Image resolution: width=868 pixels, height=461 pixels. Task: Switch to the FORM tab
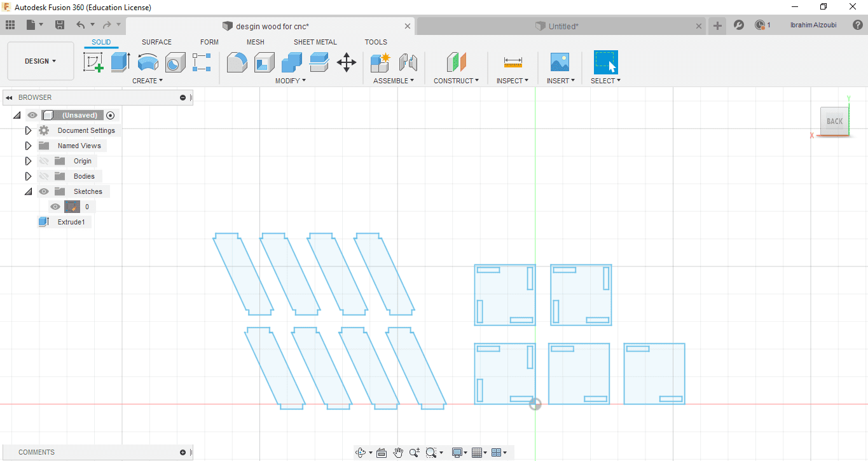coord(209,42)
